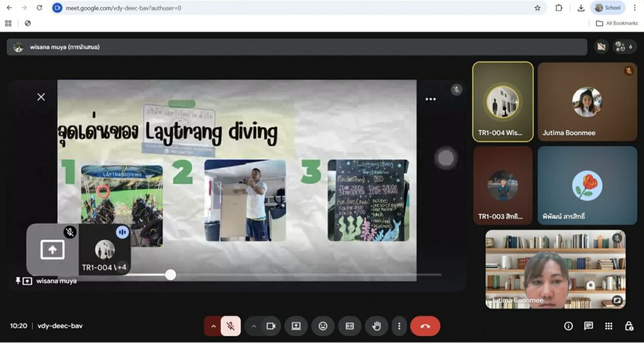Open the participants list showing 6 people
644x343 pixels.
coord(623,47)
